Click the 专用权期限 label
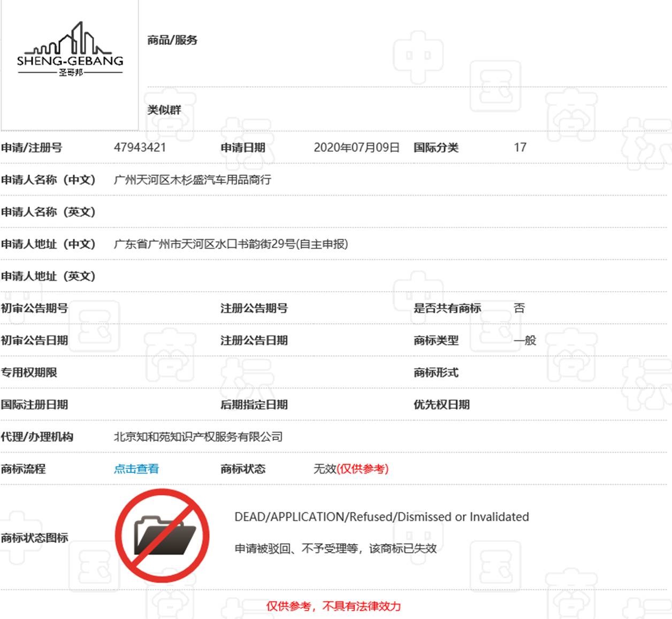Image resolution: width=672 pixels, height=619 pixels. pos(29,372)
